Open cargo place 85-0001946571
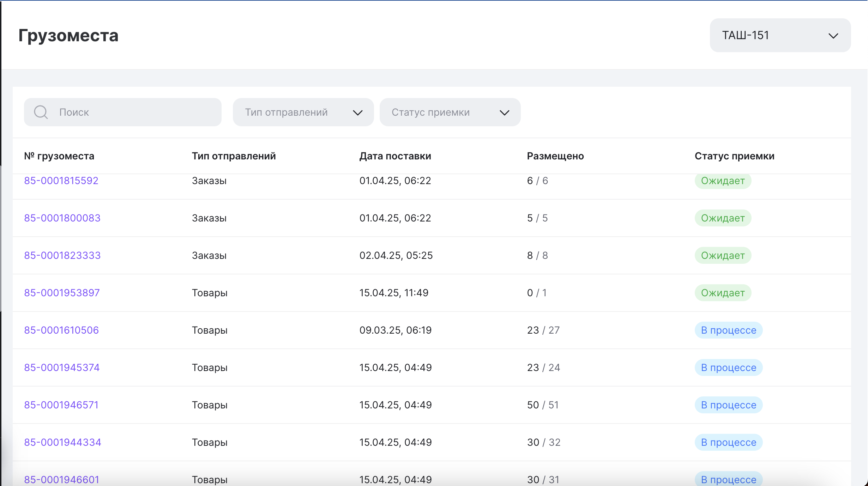868x486 pixels. pos(61,405)
